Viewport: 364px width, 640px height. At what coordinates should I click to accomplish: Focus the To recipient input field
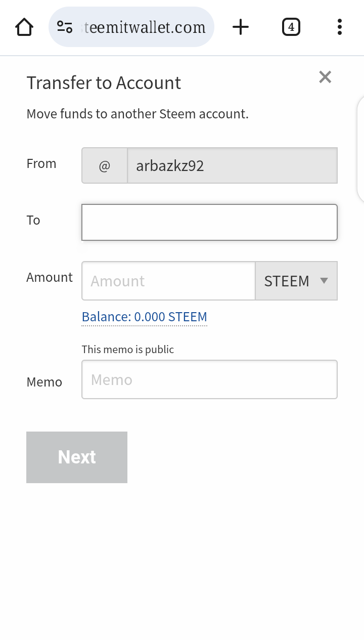[209, 222]
